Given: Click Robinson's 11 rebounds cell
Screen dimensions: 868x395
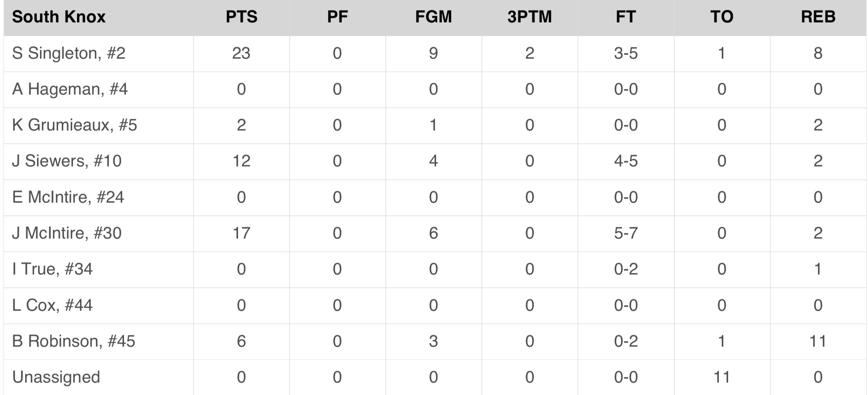Looking at the screenshot, I should point(818,341).
